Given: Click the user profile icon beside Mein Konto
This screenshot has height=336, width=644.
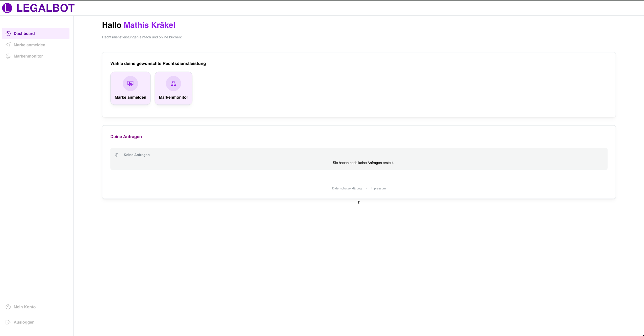Looking at the screenshot, I should [x=8, y=307].
